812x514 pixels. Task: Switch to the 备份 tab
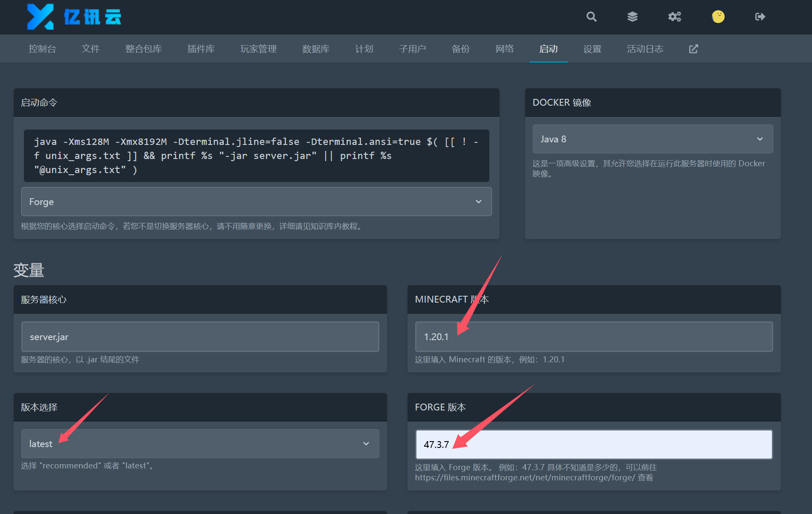(x=461, y=49)
